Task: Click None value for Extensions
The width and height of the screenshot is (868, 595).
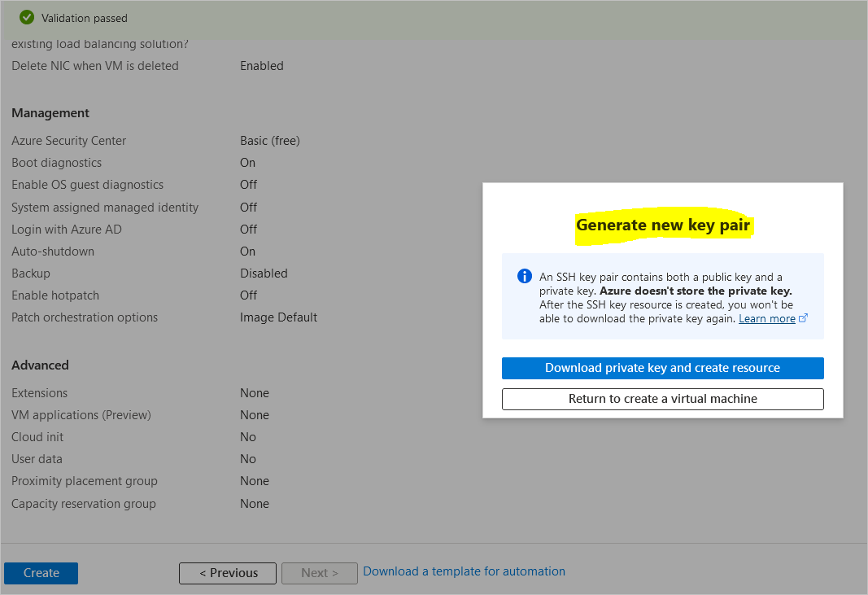Action: pyautogui.click(x=255, y=393)
